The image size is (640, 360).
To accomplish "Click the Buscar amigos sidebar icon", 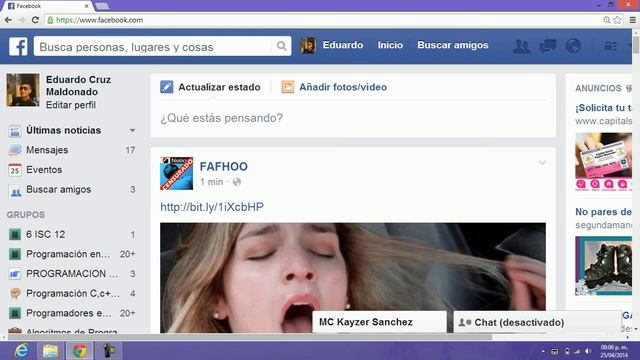I will point(15,190).
